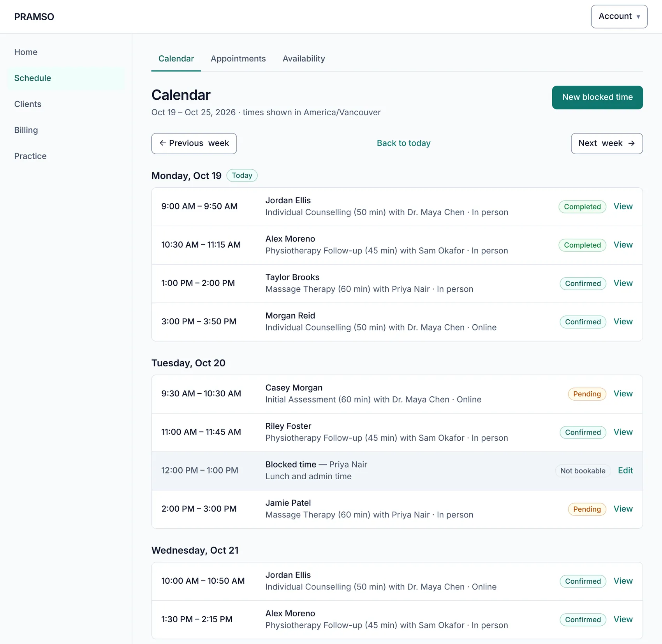
Task: View Taylor Brooks 1:00 PM appointment
Action: click(623, 283)
